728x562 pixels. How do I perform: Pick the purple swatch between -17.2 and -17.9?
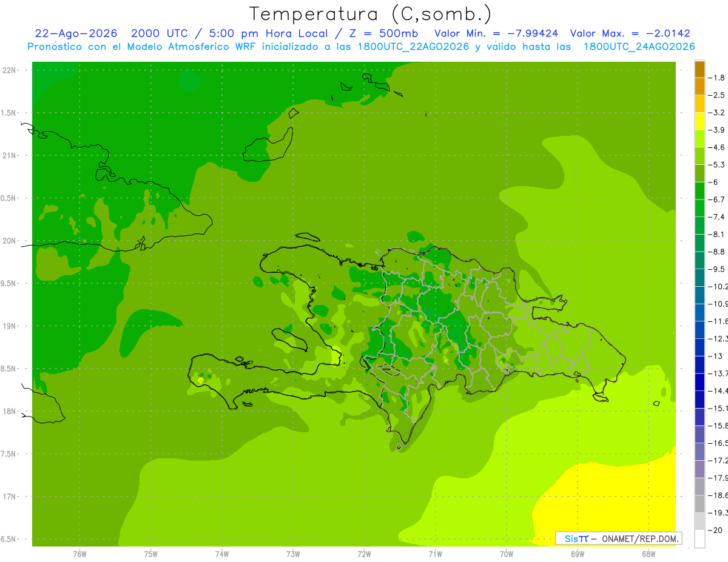point(699,469)
